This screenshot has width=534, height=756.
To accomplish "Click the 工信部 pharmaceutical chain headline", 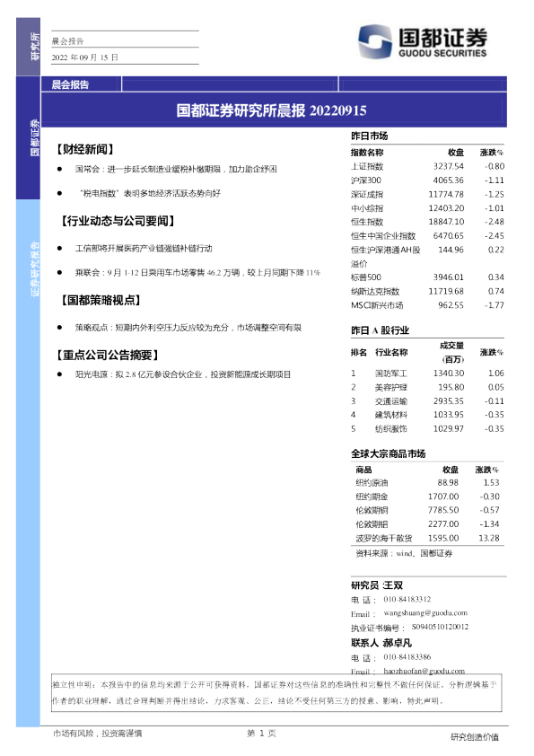I will point(144,249).
